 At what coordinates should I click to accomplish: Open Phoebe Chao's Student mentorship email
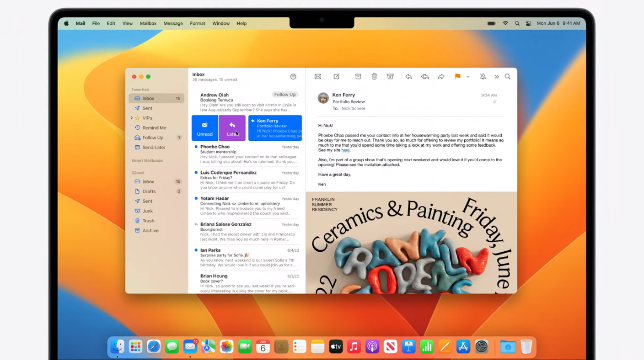point(247,154)
